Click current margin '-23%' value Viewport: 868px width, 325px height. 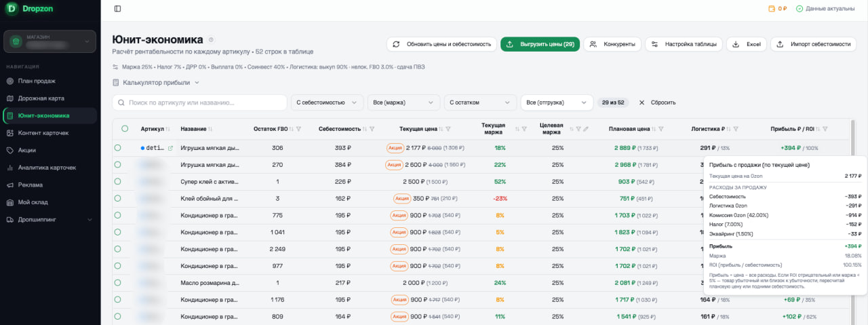(500, 198)
